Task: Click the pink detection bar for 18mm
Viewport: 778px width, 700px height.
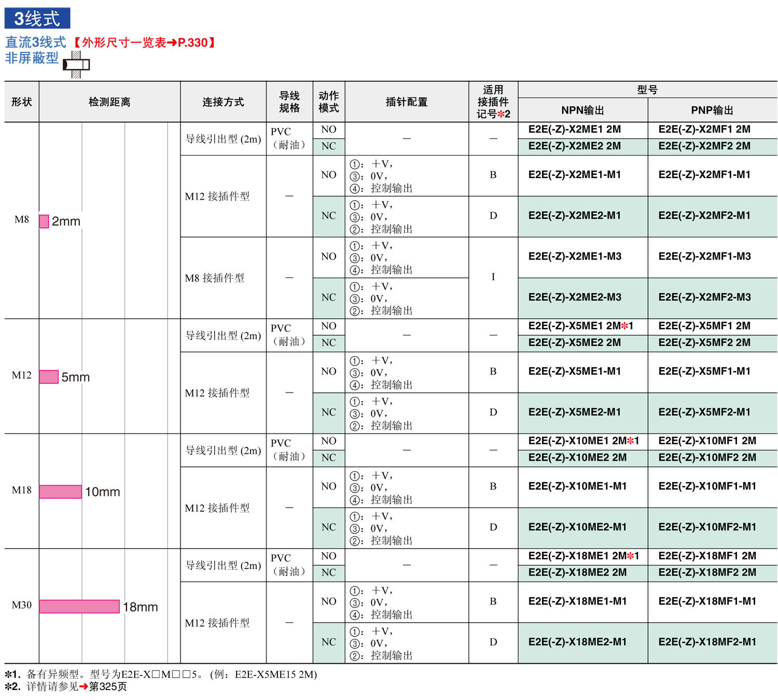Action: point(79,607)
